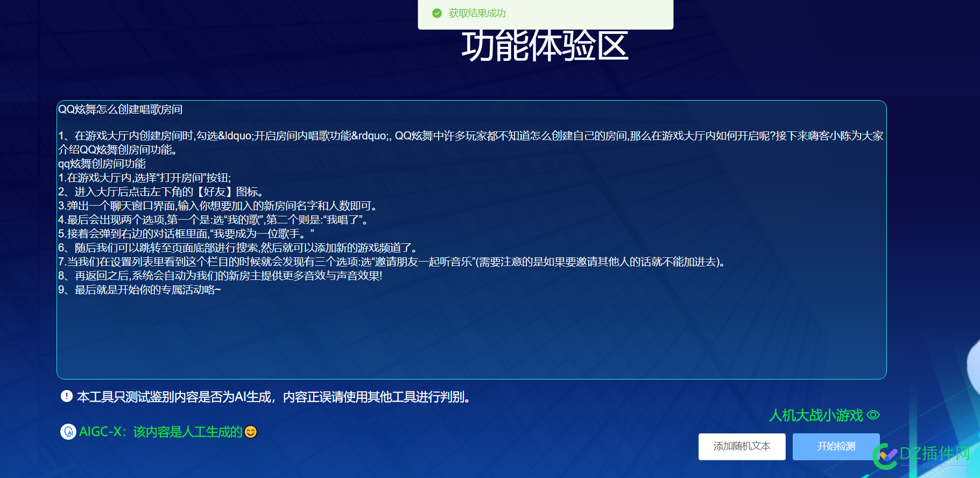This screenshot has width=980, height=478.
Task: Click the 添加随机文本 button
Action: [742, 446]
